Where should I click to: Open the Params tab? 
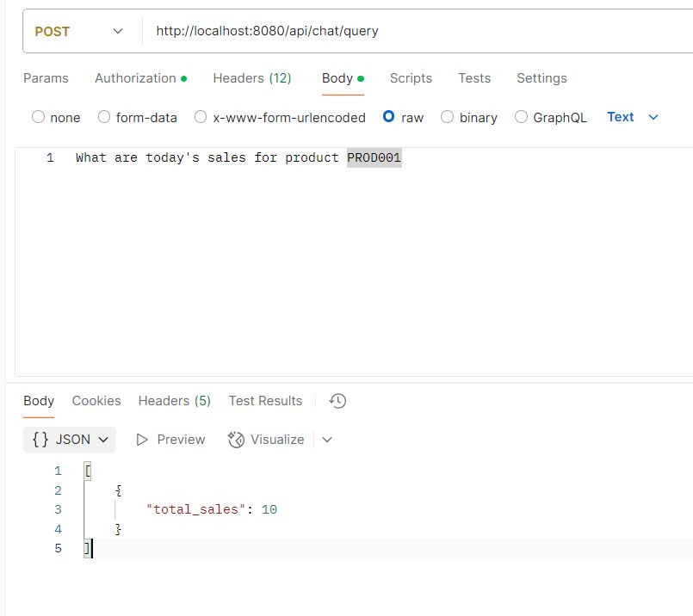click(x=46, y=78)
